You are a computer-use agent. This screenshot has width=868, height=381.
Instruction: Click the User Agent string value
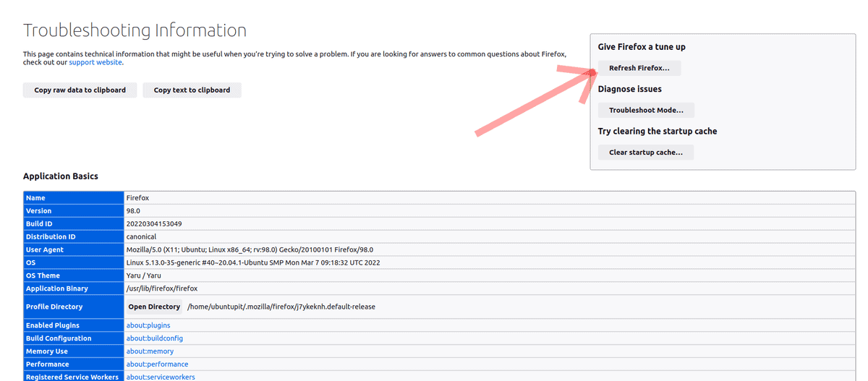pos(250,249)
